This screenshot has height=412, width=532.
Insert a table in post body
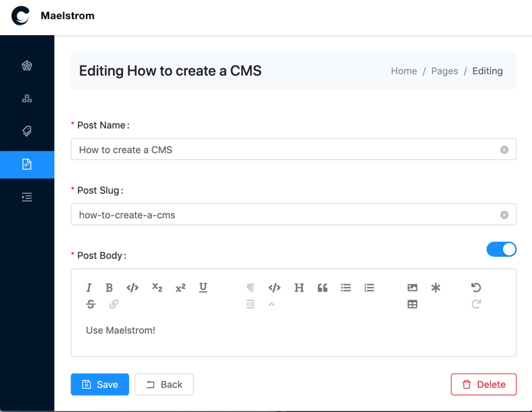click(413, 304)
